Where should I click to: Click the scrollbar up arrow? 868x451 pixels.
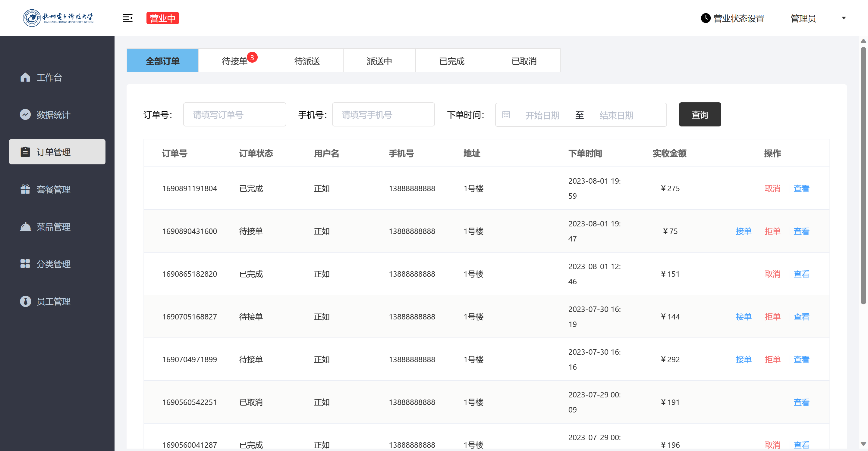(863, 41)
